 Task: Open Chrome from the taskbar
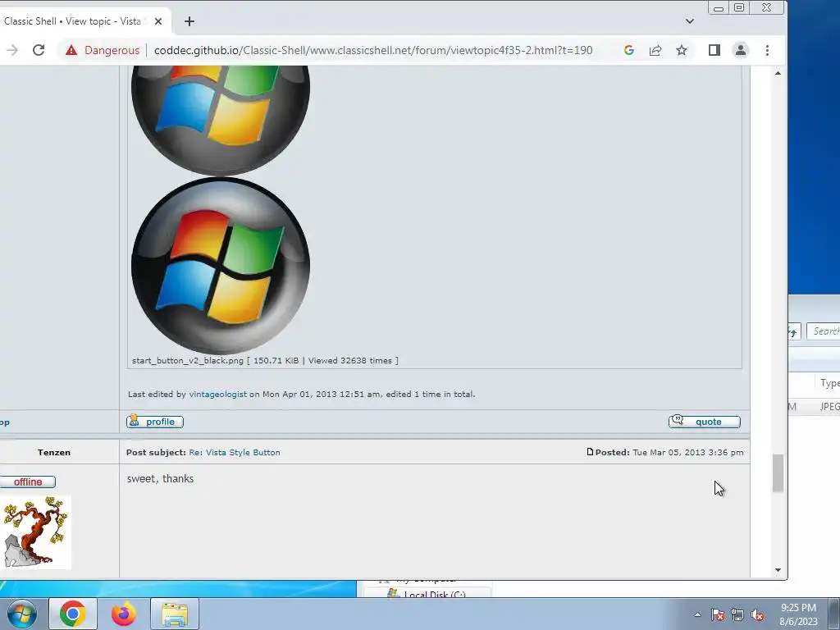[73, 614]
